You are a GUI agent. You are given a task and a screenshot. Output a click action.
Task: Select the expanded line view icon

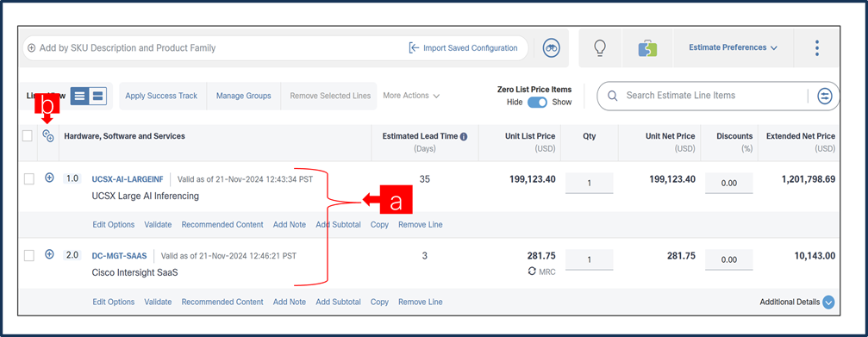(97, 96)
